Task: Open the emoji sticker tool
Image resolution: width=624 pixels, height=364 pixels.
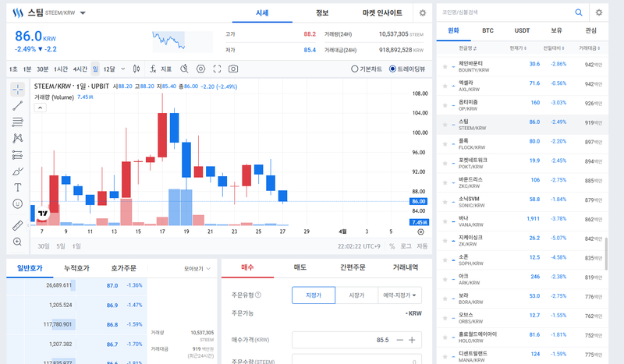Action: click(x=18, y=204)
